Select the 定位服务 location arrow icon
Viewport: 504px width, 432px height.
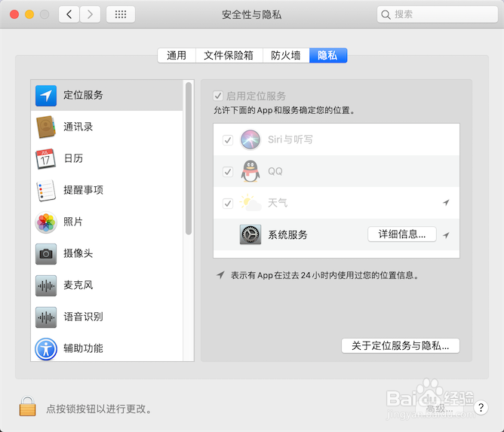(46, 96)
